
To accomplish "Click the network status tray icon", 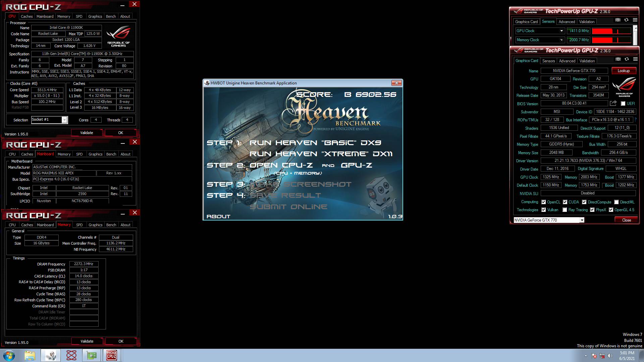I will click(602, 356).
